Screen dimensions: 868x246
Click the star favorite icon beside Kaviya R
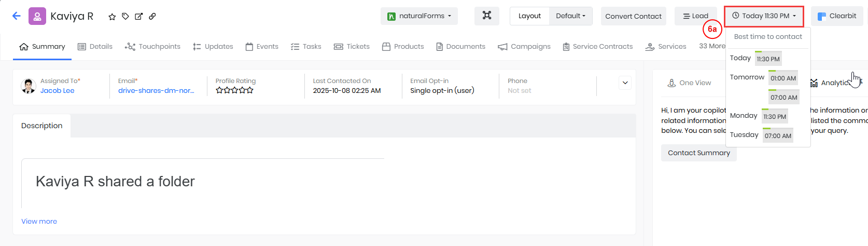pyautogui.click(x=112, y=17)
